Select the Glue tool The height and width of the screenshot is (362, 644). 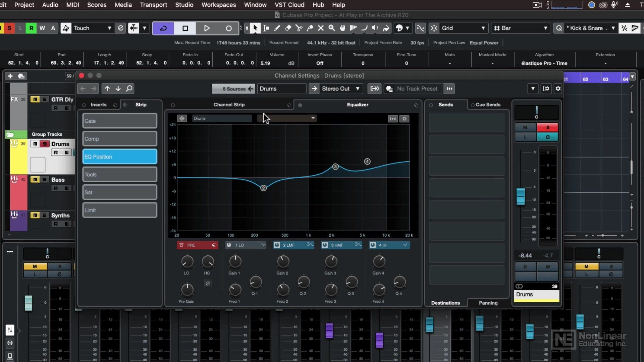[x=310, y=28]
